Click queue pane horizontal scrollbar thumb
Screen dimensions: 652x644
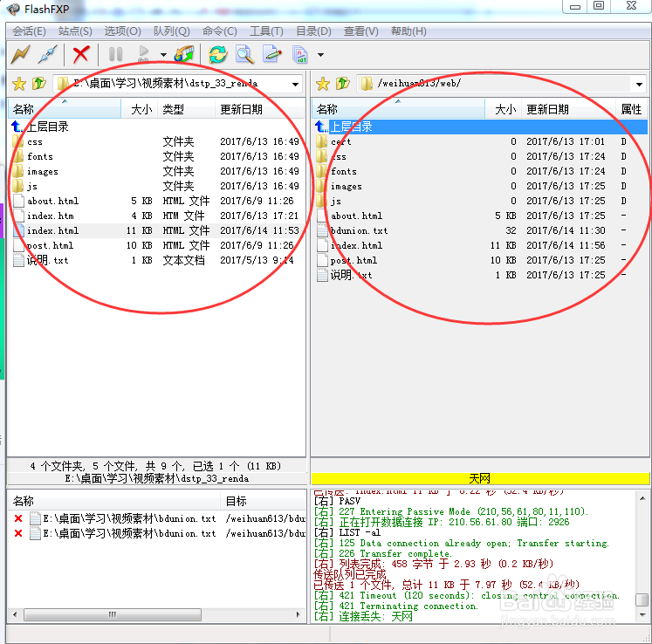pos(113,614)
